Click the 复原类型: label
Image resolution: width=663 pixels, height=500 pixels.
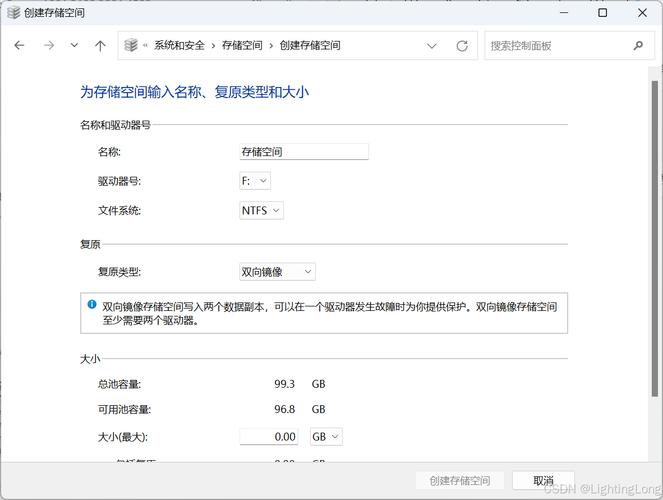pyautogui.click(x=119, y=272)
